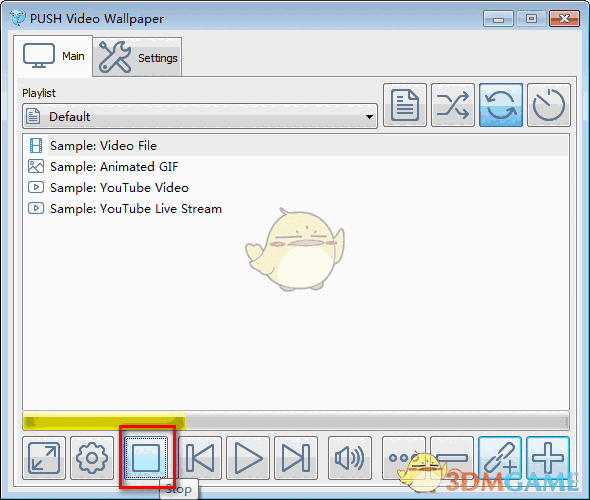This screenshot has width=590, height=500.
Task: Switch to the Main tab
Action: (x=53, y=56)
